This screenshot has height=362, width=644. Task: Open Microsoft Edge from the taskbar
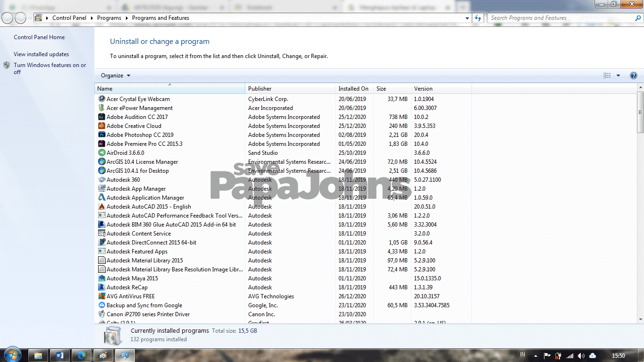coord(81,355)
